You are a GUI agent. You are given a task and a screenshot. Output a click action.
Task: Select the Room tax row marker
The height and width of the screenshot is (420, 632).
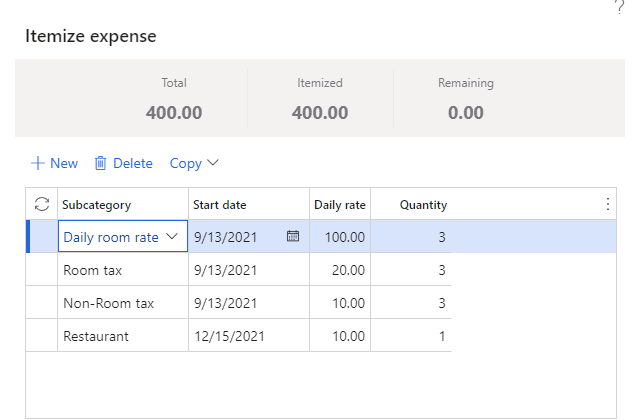point(42,270)
